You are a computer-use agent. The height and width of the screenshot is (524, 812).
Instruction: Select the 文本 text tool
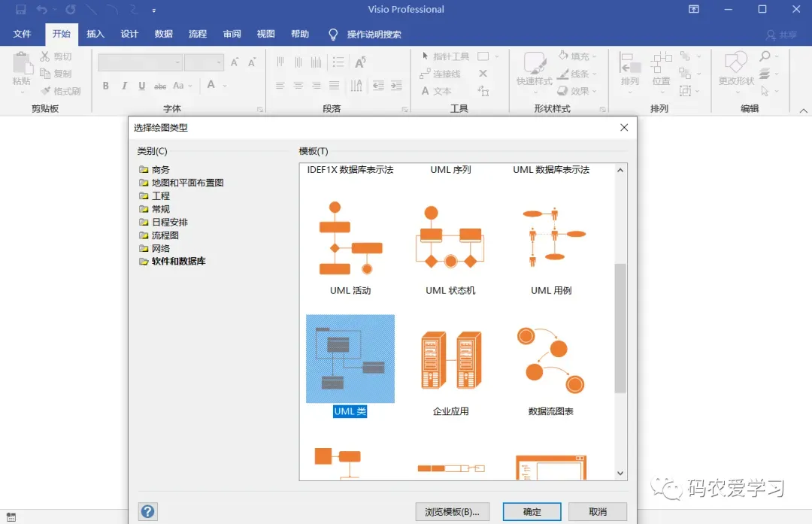tap(436, 91)
